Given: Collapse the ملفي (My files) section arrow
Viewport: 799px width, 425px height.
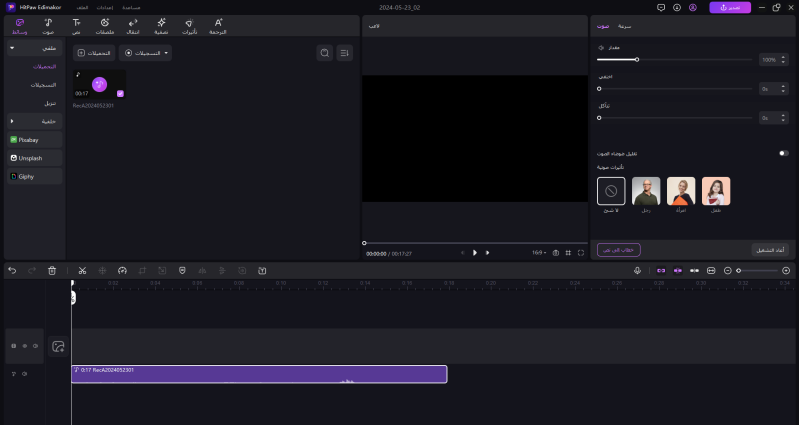Looking at the screenshot, I should pyautogui.click(x=12, y=48).
